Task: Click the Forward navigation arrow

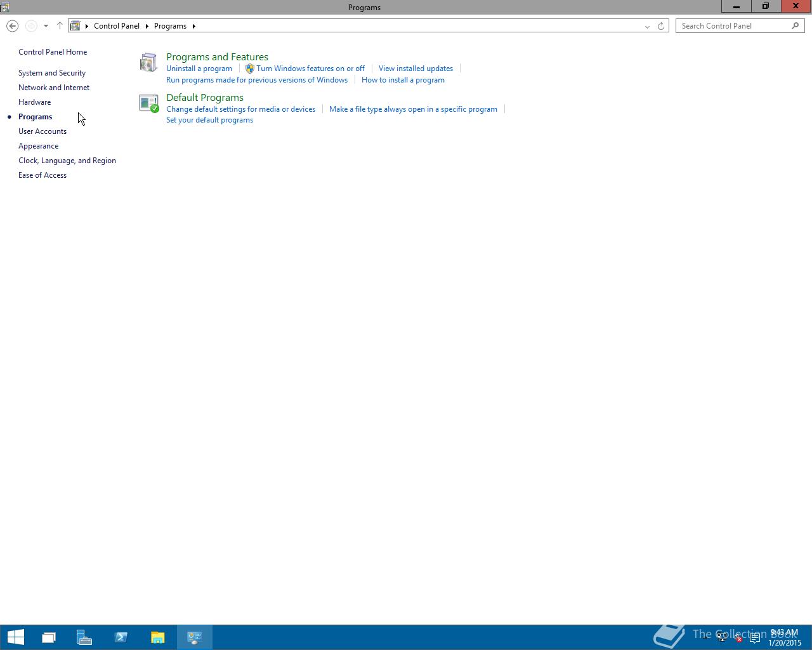Action: [x=31, y=26]
